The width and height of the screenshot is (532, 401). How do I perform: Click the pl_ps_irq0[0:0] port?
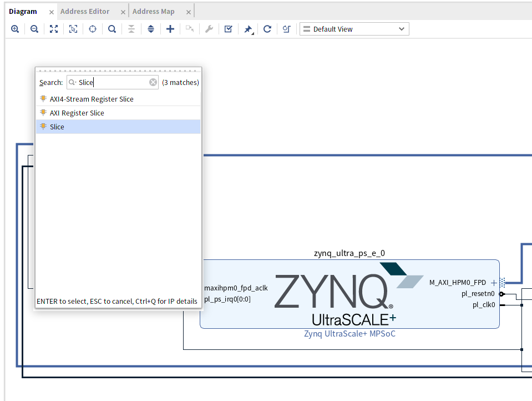tap(227, 299)
